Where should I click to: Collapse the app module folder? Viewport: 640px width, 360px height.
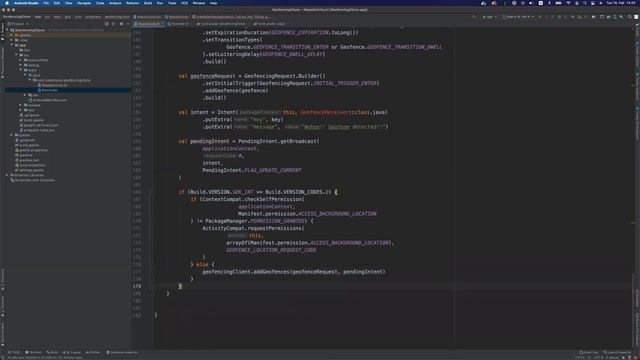[x=12, y=45]
